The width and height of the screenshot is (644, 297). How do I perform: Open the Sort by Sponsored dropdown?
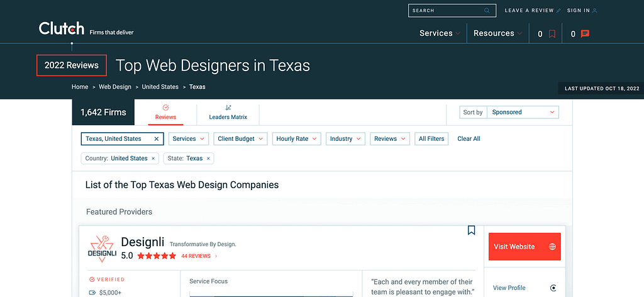[523, 112]
